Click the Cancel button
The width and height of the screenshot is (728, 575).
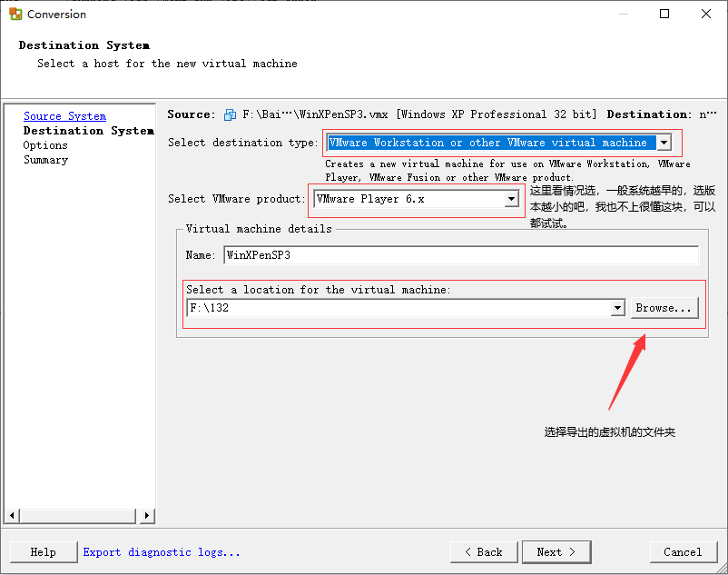683,552
